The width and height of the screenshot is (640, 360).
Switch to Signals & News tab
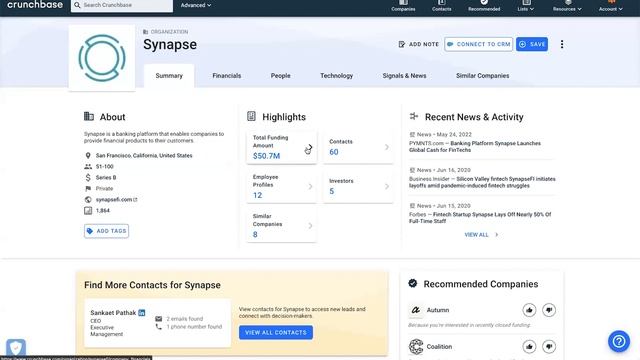point(404,76)
